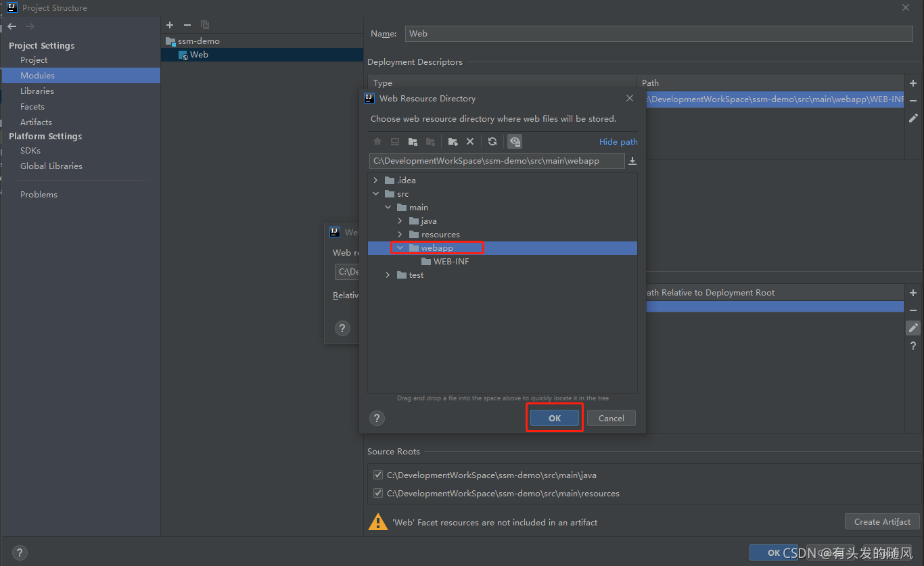Open Project settings section

[x=34, y=60]
